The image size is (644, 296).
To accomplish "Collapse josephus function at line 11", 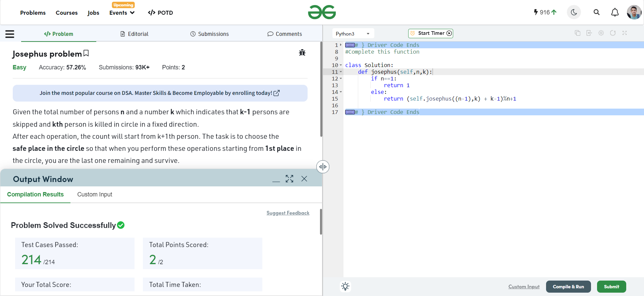I will pos(341,72).
